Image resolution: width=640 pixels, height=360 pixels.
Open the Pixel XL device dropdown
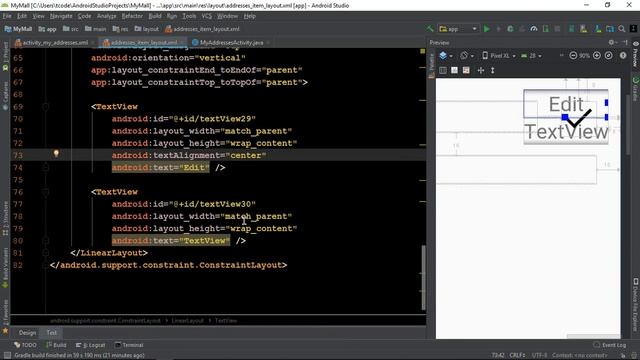499,56
